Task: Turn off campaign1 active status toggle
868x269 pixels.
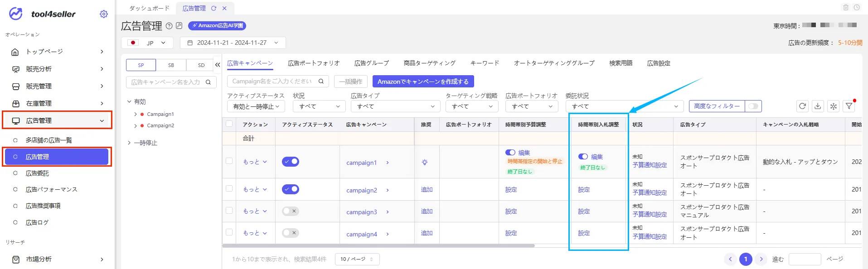Action: pyautogui.click(x=291, y=161)
